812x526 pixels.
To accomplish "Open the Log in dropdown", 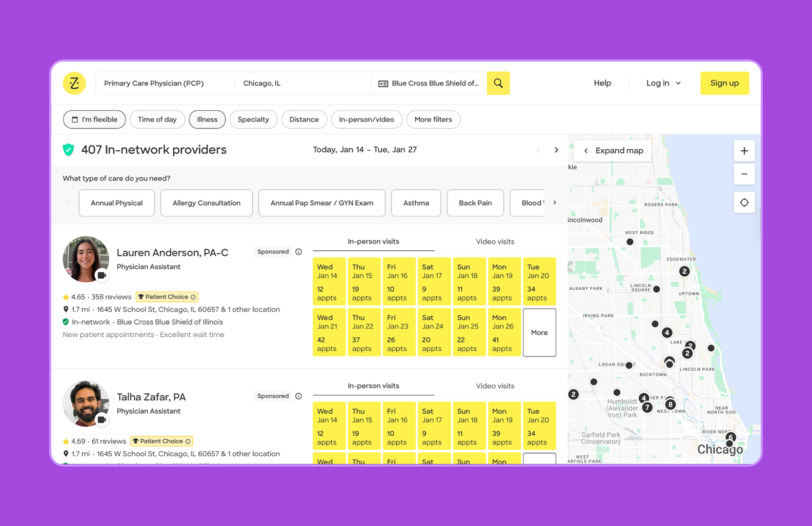I will (x=663, y=83).
